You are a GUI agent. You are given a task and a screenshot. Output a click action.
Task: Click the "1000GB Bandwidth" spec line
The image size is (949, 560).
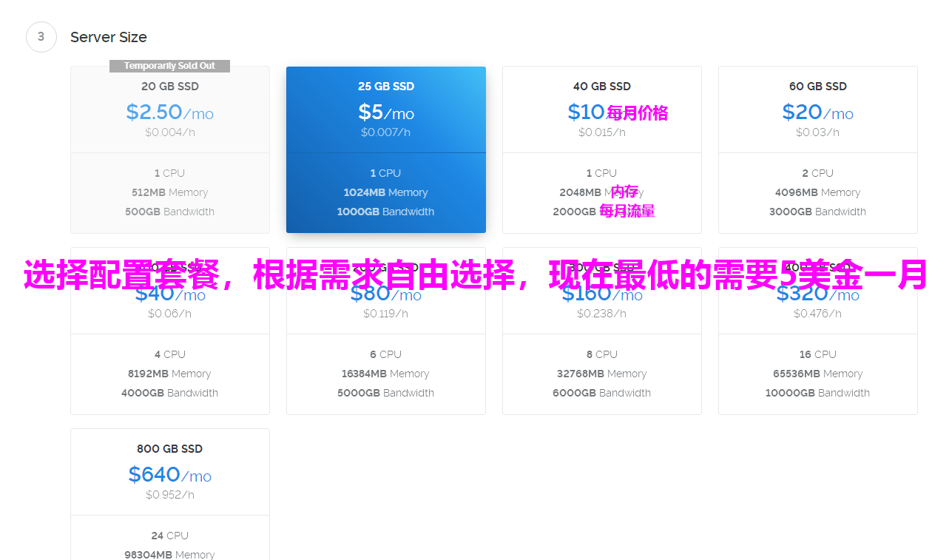coord(386,212)
